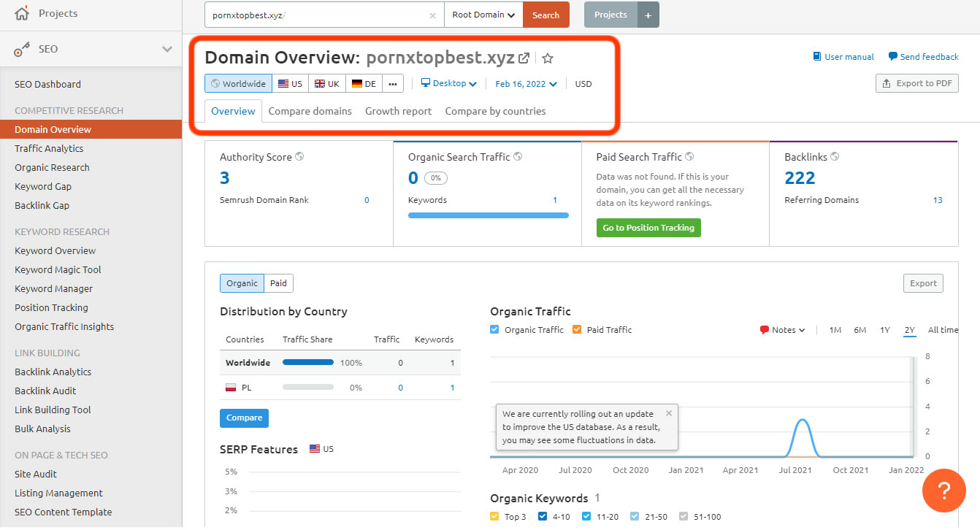
Task: Select the US database
Action: coord(290,83)
